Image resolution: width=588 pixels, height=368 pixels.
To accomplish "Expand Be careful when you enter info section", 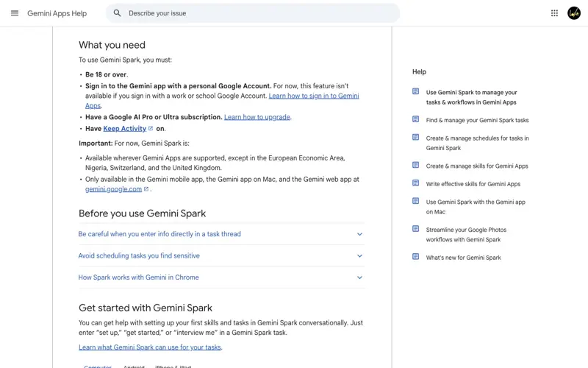I will point(221,234).
